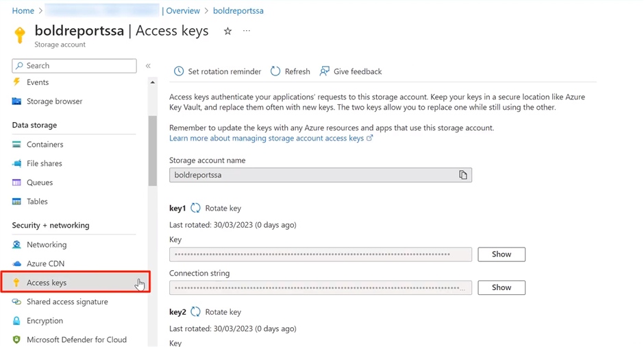This screenshot has width=644, height=347.
Task: Click the Encryption padlock icon
Action: click(16, 320)
